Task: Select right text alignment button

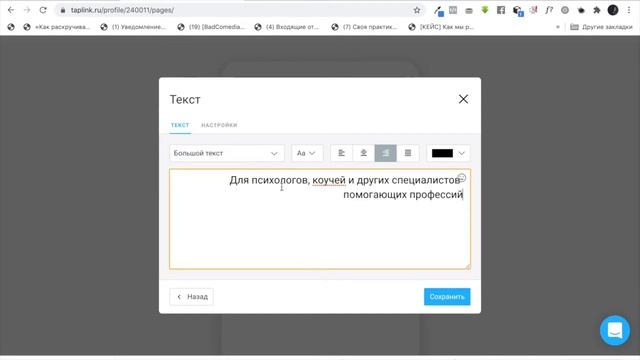Action: [386, 153]
